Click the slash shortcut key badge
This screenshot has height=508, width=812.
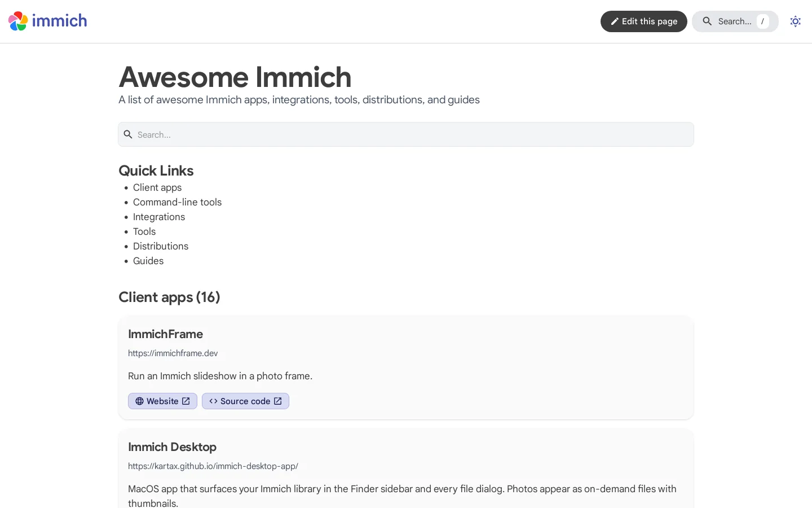pos(762,21)
